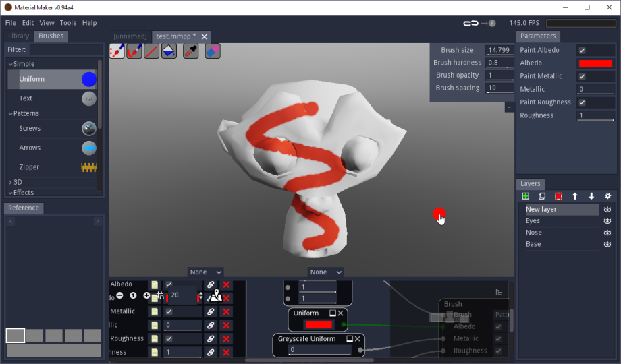Open the Tools menu
This screenshot has height=364, width=621.
coord(67,23)
